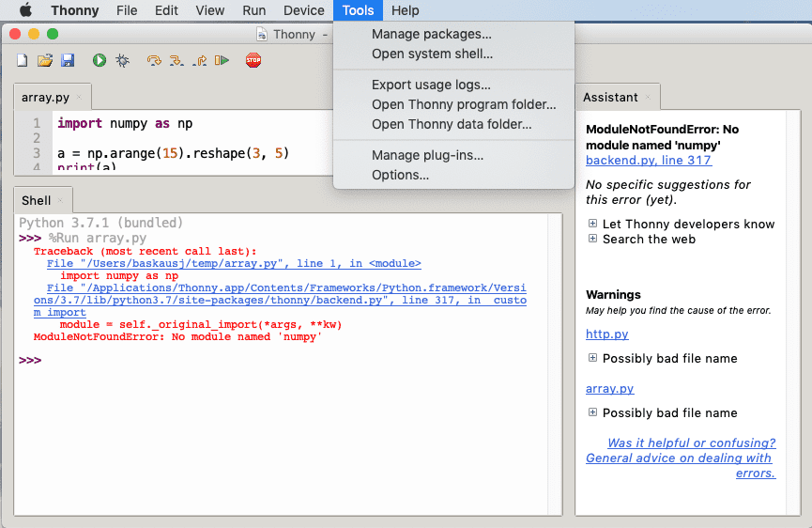Open the Device menu

tap(303, 10)
